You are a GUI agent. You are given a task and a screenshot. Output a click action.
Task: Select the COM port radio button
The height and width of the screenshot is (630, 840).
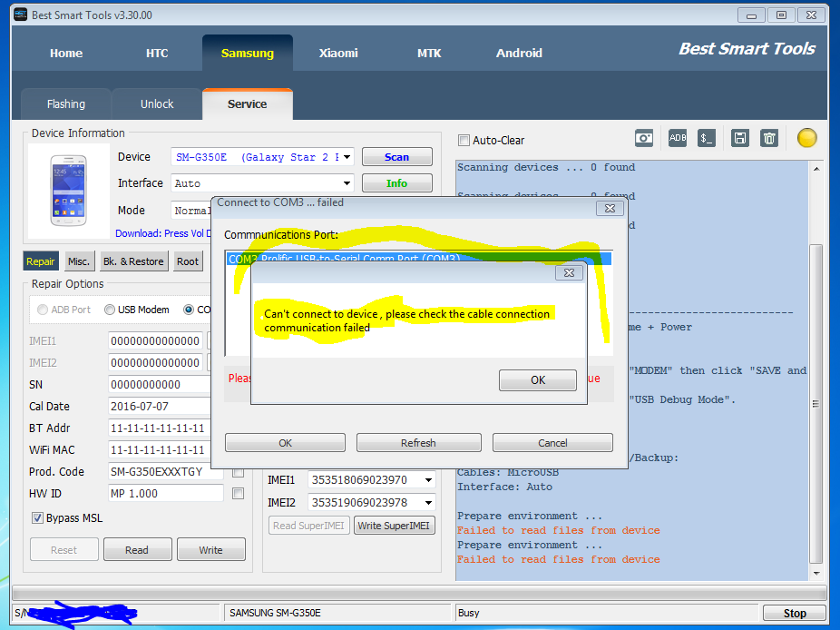[189, 310]
